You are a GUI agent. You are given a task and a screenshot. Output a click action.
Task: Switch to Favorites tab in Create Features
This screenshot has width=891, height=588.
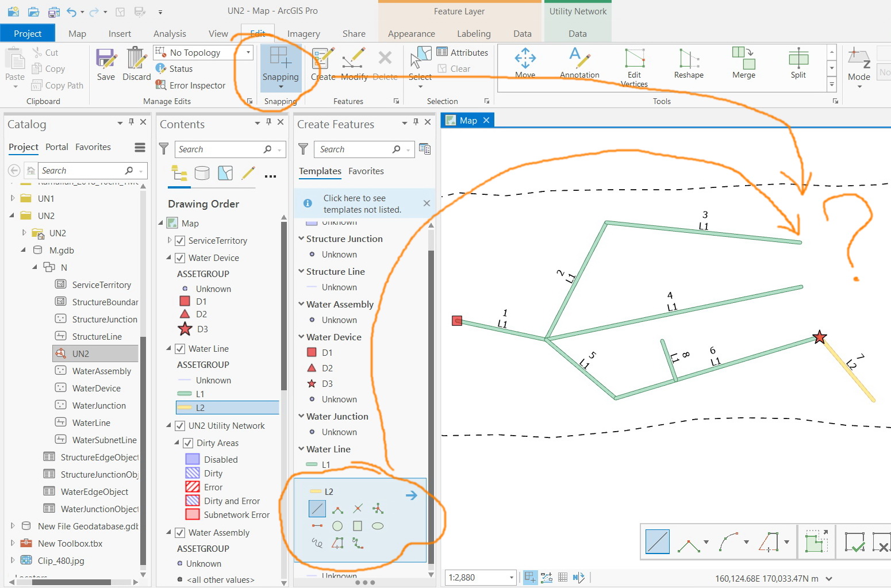click(366, 171)
